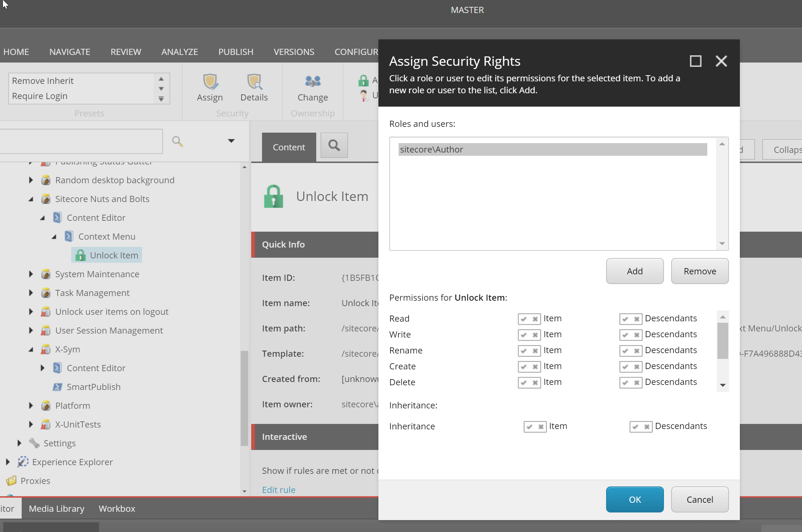Viewport: 802px width, 532px height.
Task: Open the Edit rule link
Action: (x=279, y=490)
